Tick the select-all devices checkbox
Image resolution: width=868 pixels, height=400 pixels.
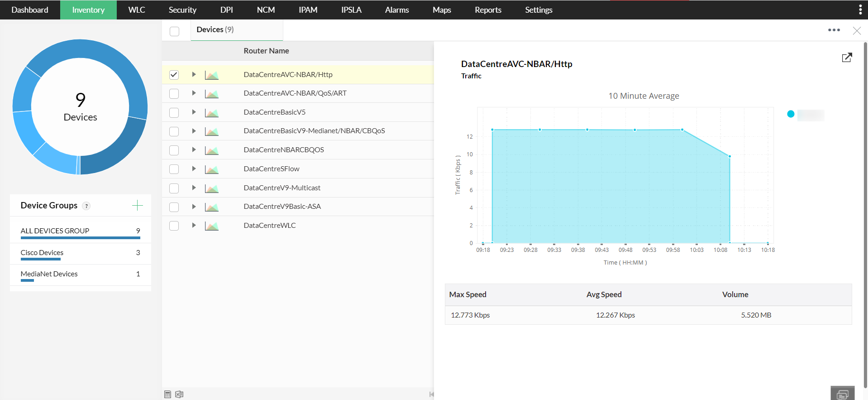(x=174, y=31)
